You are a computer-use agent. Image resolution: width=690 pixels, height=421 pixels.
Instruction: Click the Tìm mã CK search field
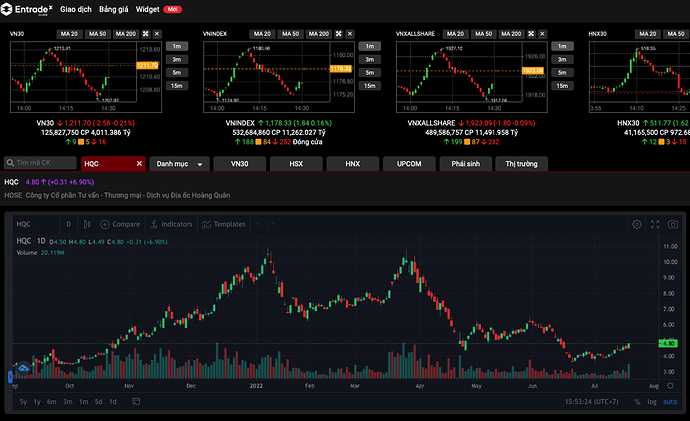pos(38,163)
